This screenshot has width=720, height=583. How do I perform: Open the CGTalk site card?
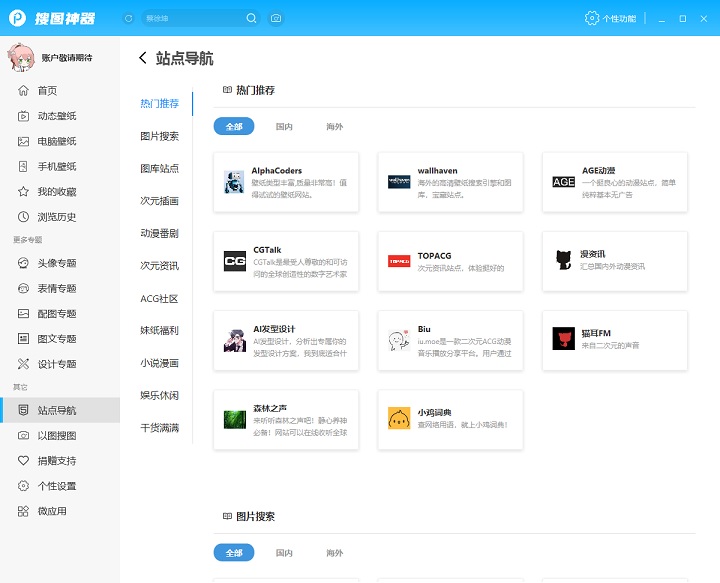click(286, 261)
